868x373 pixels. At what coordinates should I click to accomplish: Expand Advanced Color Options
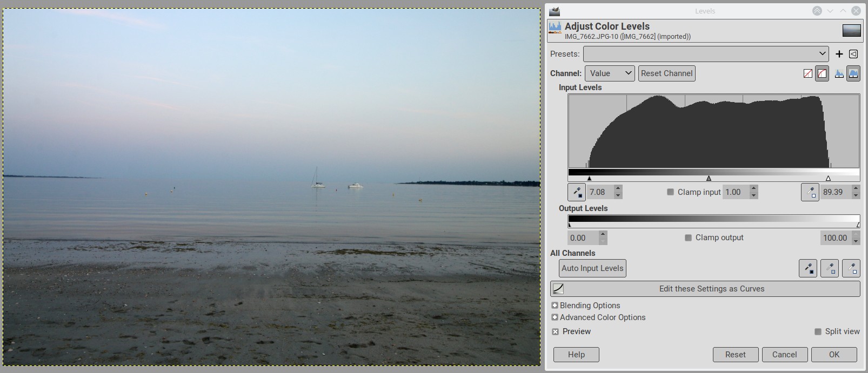(x=555, y=317)
